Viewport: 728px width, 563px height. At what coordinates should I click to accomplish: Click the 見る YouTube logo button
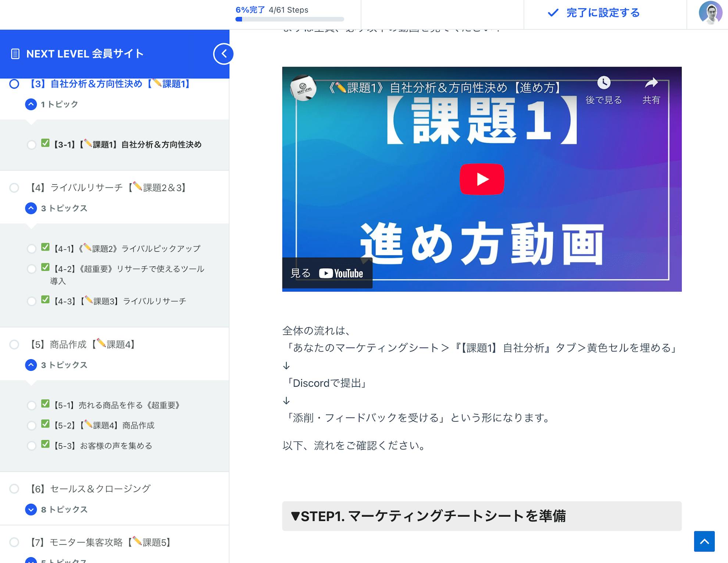[x=327, y=273]
